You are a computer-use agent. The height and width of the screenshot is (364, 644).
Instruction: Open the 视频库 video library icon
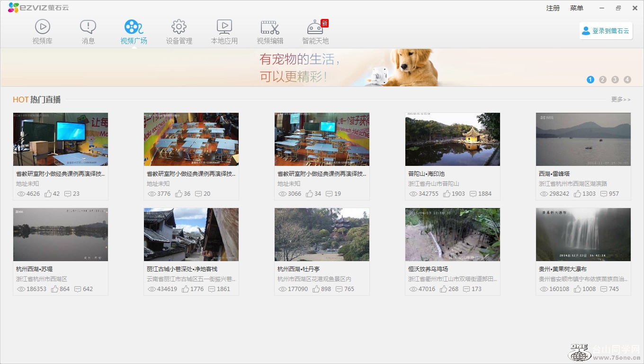point(42,27)
